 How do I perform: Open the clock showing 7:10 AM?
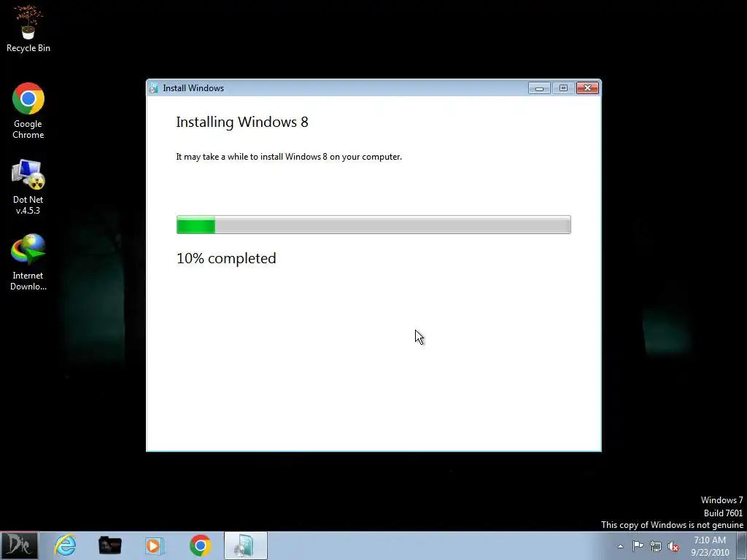coord(710,546)
